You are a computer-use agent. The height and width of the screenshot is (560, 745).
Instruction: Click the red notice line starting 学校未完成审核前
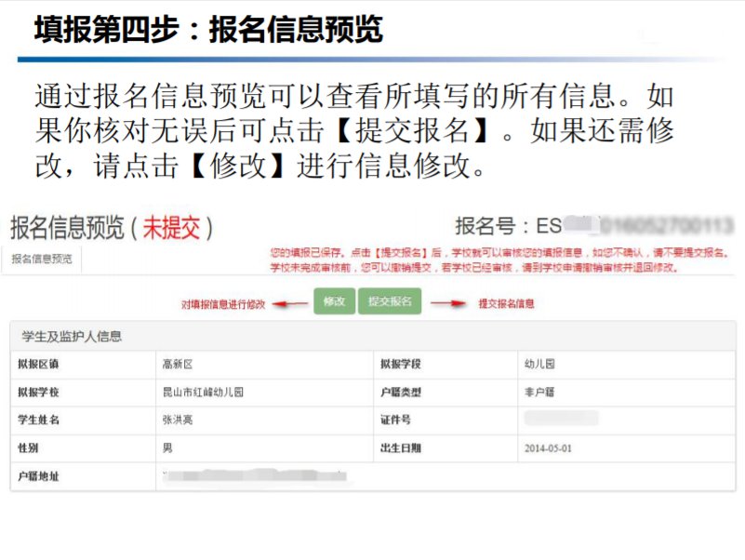473,268
